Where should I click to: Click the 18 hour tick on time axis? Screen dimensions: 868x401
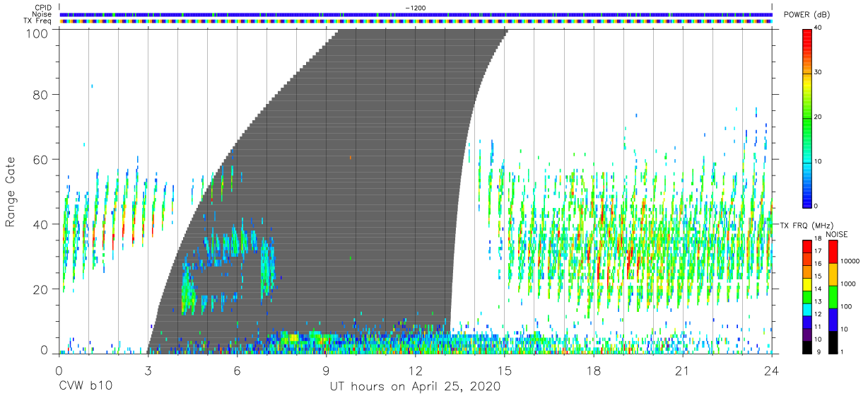593,370
